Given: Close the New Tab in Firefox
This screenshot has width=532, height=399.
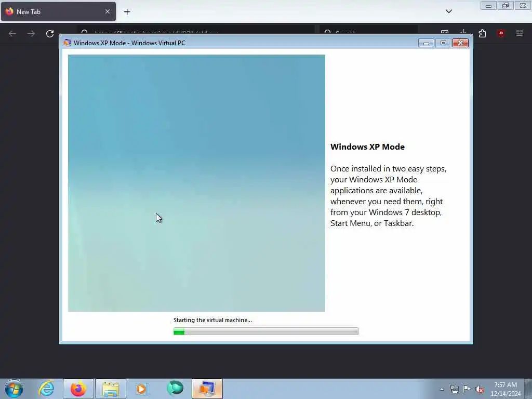Looking at the screenshot, I should (108, 11).
